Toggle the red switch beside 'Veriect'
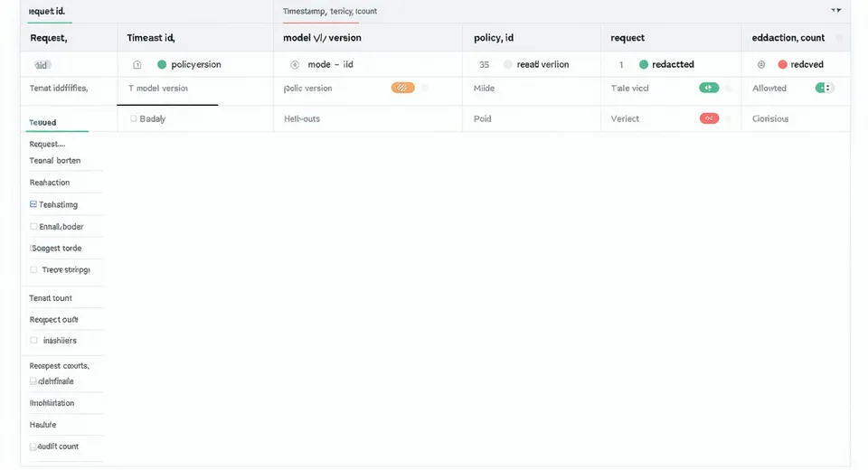This screenshot has height=470, width=868. [x=709, y=117]
